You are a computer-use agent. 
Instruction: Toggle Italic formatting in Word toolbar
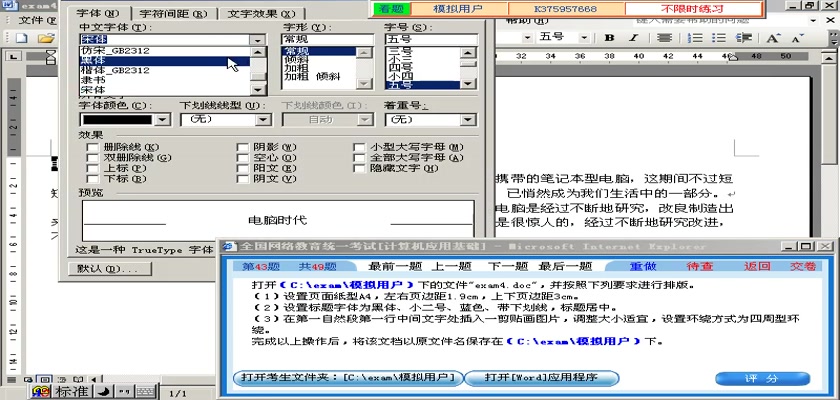[x=634, y=38]
